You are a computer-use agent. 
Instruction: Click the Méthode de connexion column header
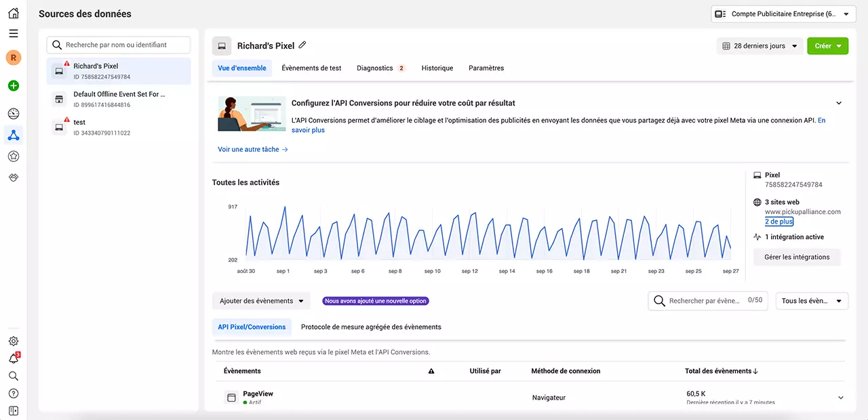[566, 371]
